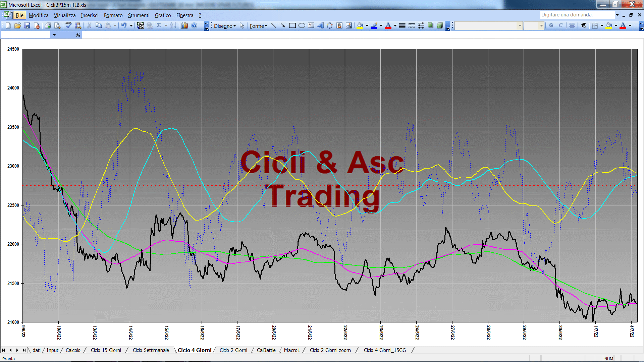Toggle center alignment button

click(572, 25)
